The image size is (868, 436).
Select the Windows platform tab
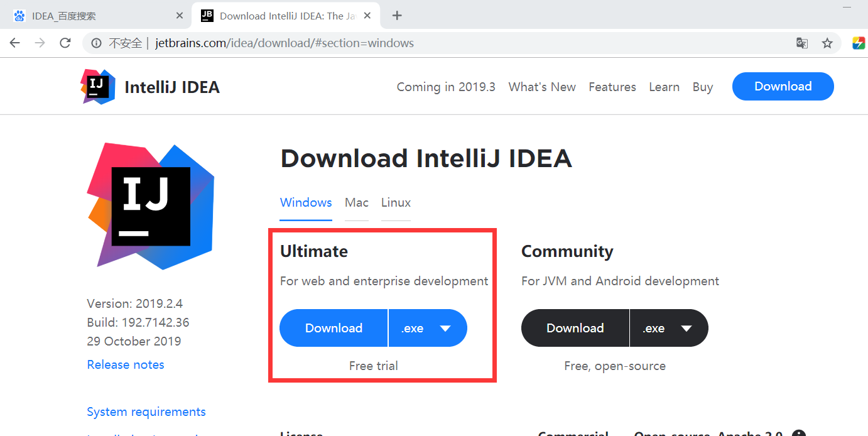click(x=306, y=202)
